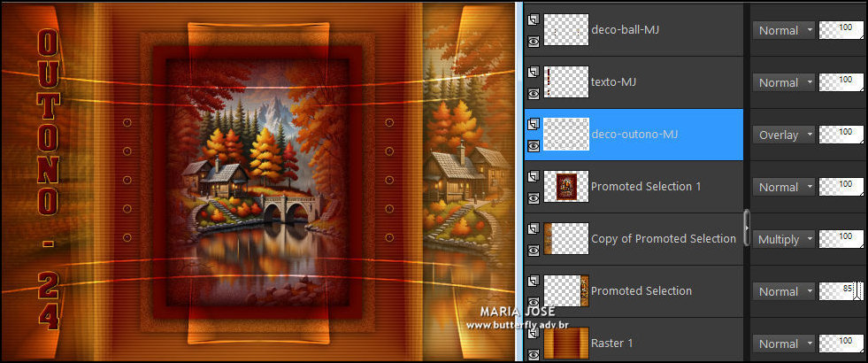The width and height of the screenshot is (868, 363).
Task: Click the layer type icon of Raster 1
Action: (534, 333)
